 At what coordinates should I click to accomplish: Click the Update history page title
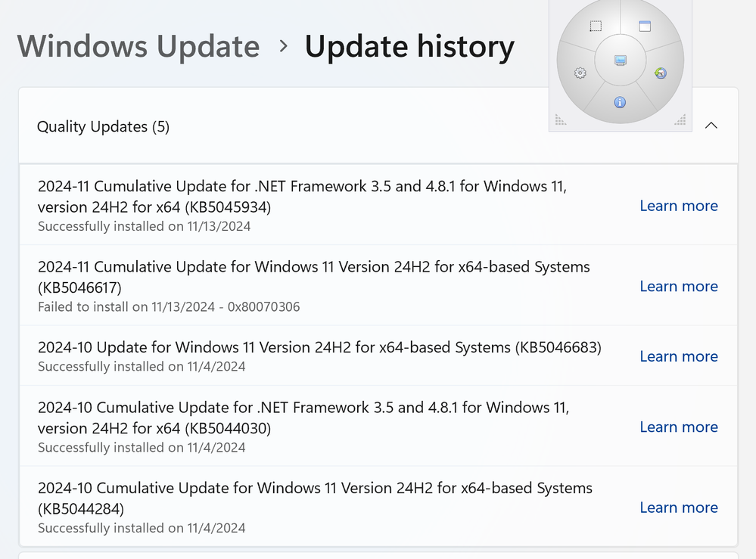pyautogui.click(x=410, y=47)
